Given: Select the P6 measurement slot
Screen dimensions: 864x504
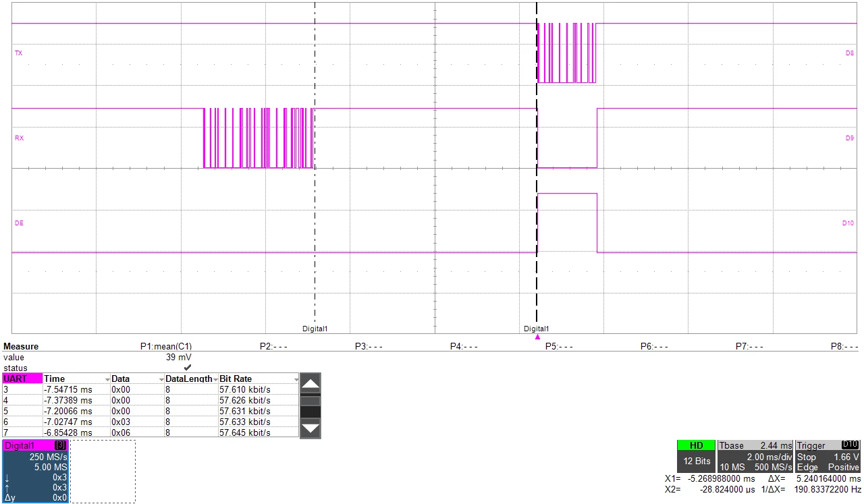Looking at the screenshot, I should point(654,346).
